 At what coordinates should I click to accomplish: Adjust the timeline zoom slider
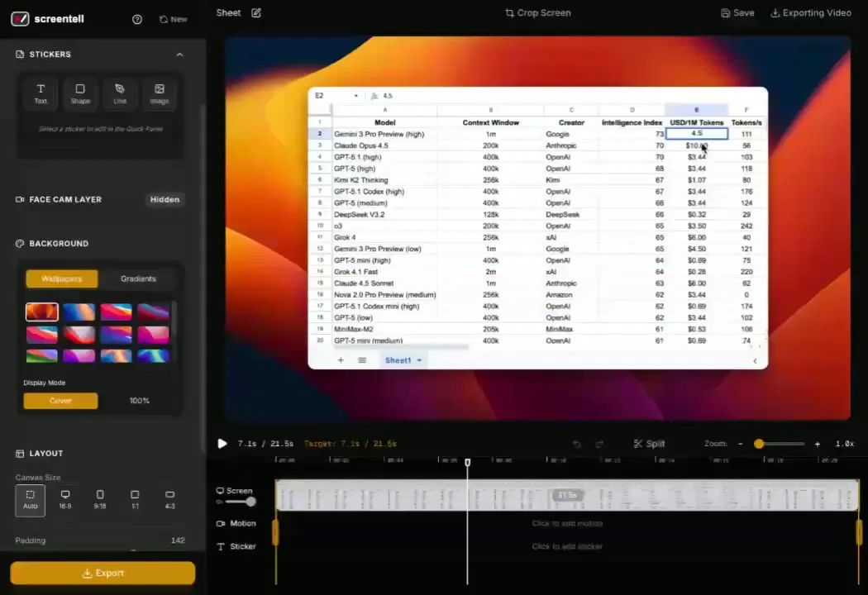tap(779, 444)
